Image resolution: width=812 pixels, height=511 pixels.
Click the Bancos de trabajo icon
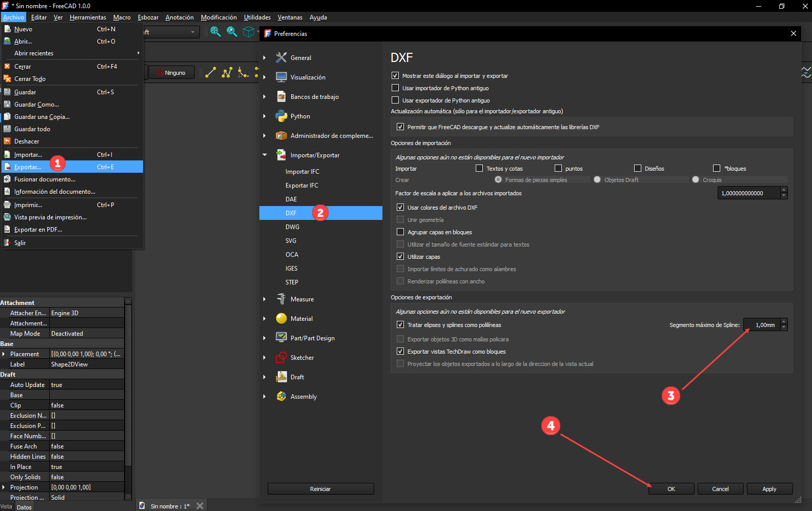click(x=281, y=96)
